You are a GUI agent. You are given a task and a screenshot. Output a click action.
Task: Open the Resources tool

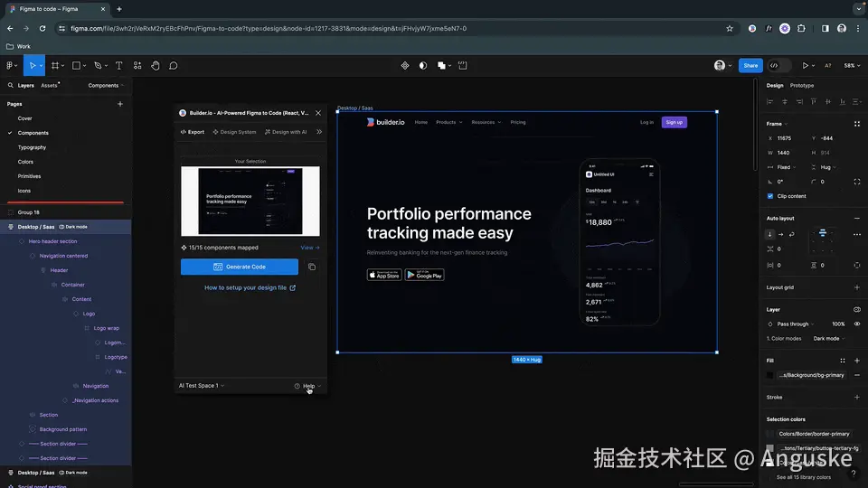tap(137, 65)
